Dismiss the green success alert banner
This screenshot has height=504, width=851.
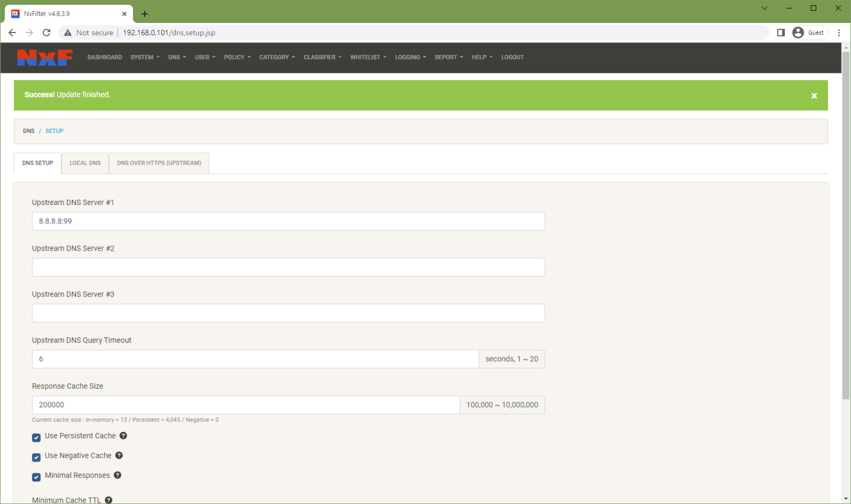click(x=814, y=96)
